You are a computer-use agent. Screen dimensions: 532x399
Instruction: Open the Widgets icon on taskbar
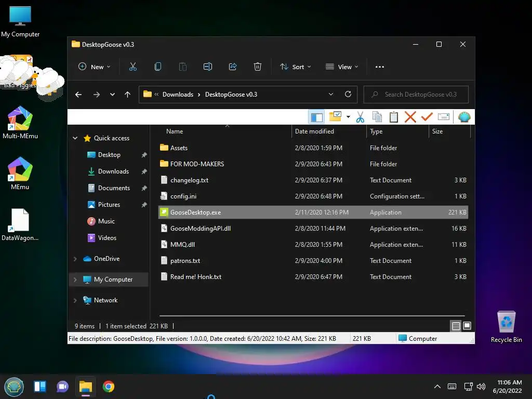coord(40,387)
